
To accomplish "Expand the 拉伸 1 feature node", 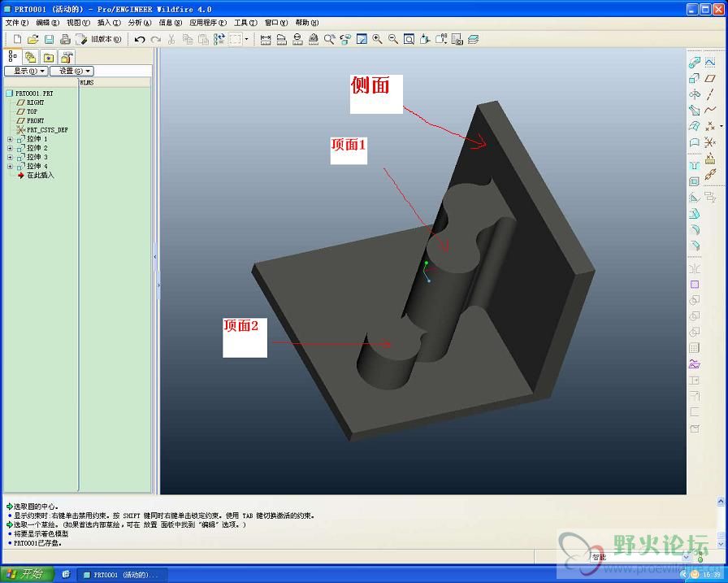I will coord(10,139).
